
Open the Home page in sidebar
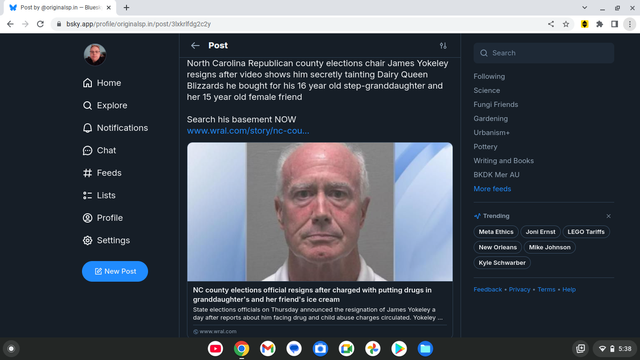[102, 83]
